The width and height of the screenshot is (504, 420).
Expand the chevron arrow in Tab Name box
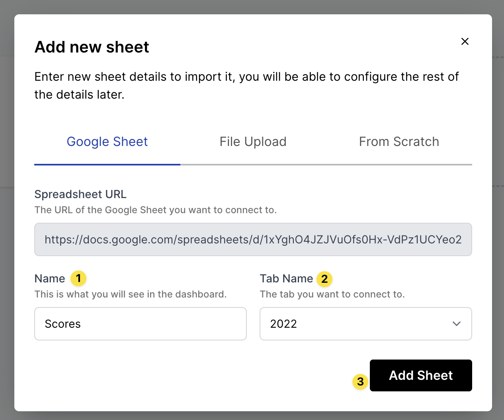[x=457, y=324]
